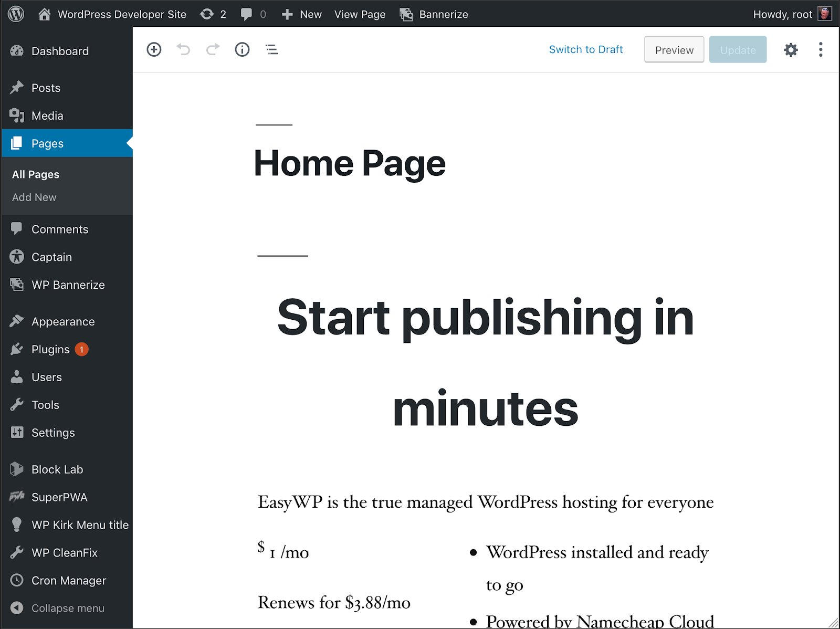Edit the Home Page title field
This screenshot has height=629, width=840.
pyautogui.click(x=350, y=163)
